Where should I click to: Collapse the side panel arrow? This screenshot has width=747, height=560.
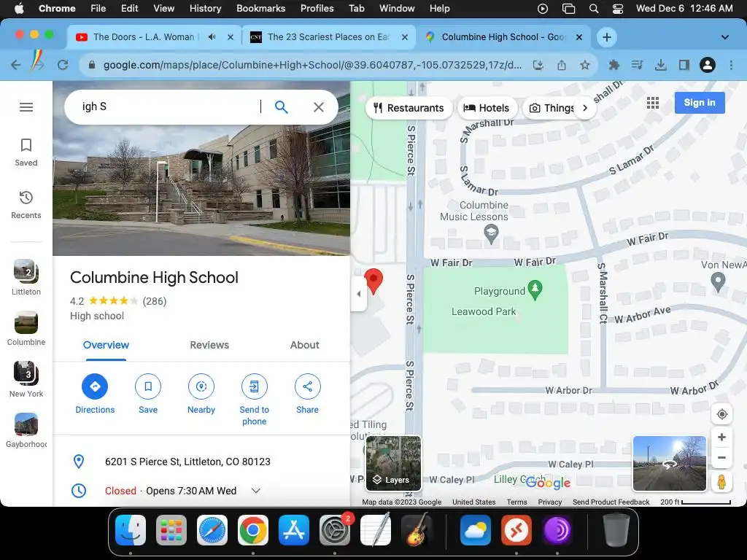(359, 294)
